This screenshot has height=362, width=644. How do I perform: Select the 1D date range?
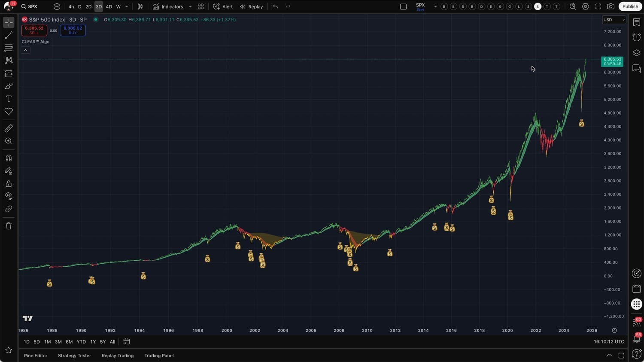27,342
